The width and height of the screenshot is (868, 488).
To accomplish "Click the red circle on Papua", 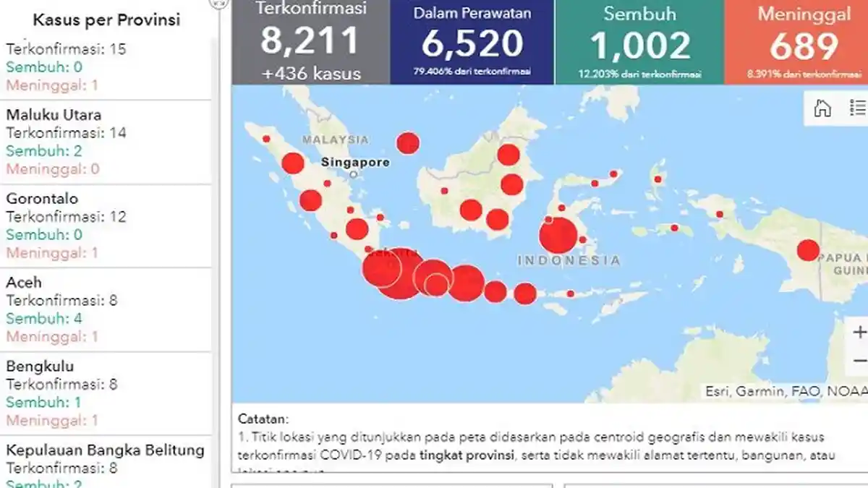I will [x=808, y=251].
